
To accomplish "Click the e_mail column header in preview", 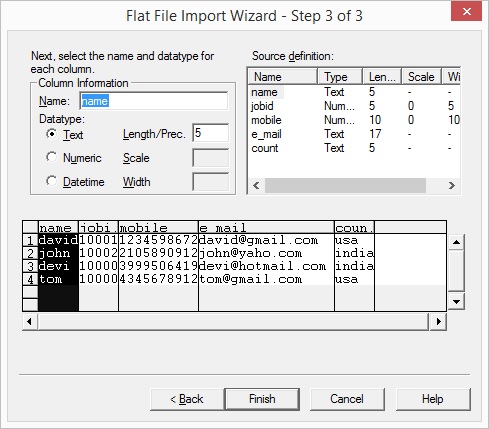I will 266,228.
